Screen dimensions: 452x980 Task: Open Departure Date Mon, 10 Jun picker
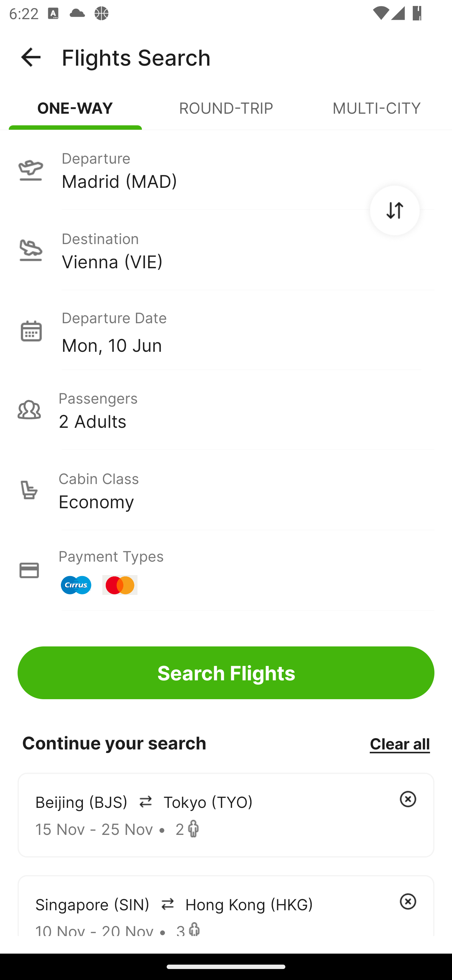click(226, 331)
